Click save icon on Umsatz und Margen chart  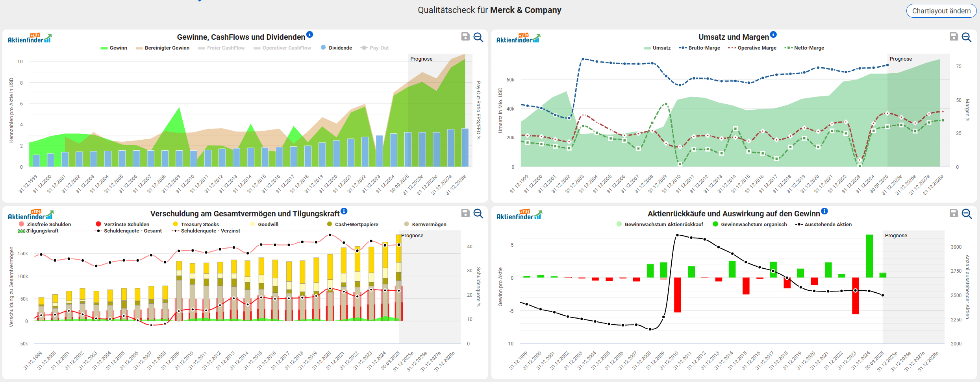click(954, 37)
